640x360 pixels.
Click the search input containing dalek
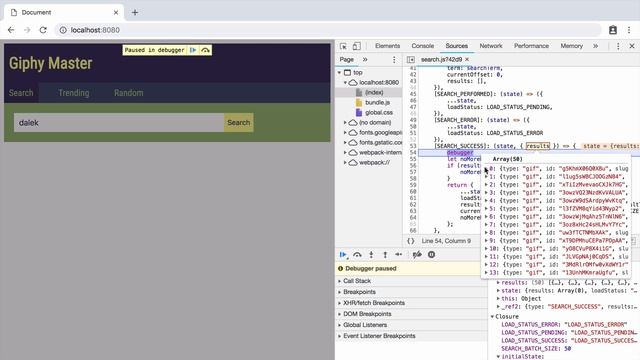coord(119,122)
